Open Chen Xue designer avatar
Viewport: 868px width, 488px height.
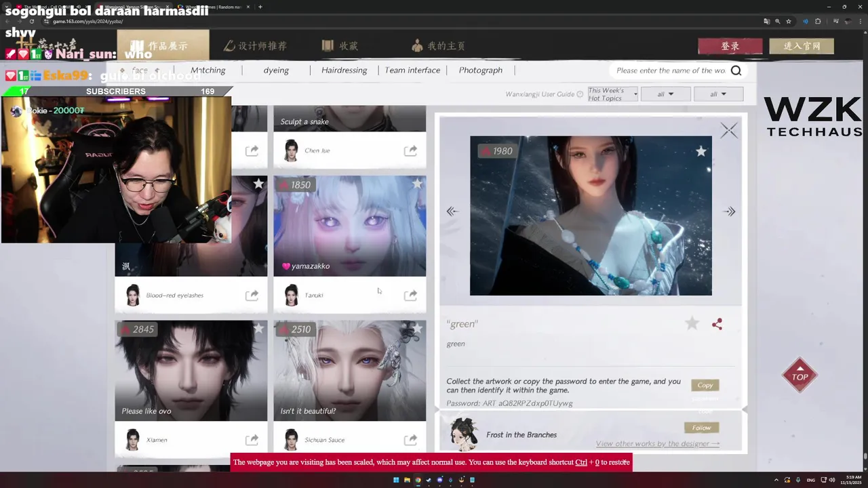click(291, 150)
